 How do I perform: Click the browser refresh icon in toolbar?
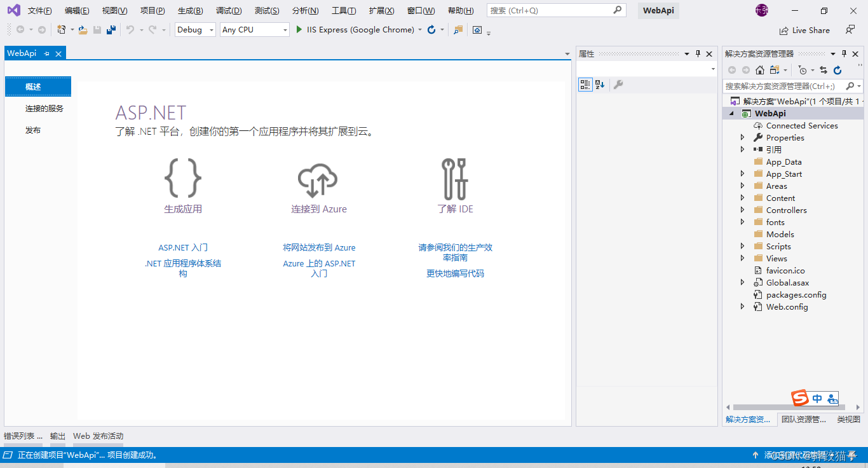432,30
